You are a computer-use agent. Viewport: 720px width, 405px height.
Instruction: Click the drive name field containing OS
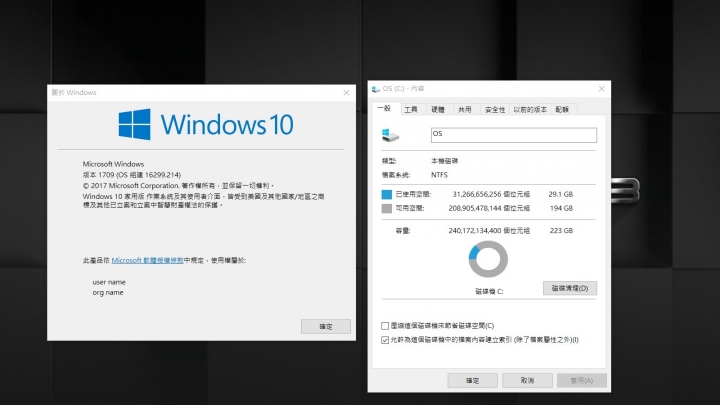click(x=514, y=135)
